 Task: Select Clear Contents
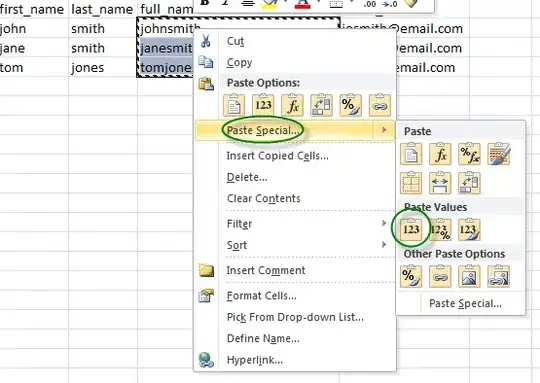point(263,199)
